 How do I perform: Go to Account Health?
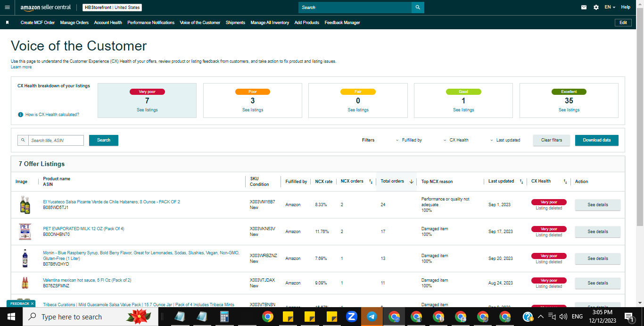point(108,23)
